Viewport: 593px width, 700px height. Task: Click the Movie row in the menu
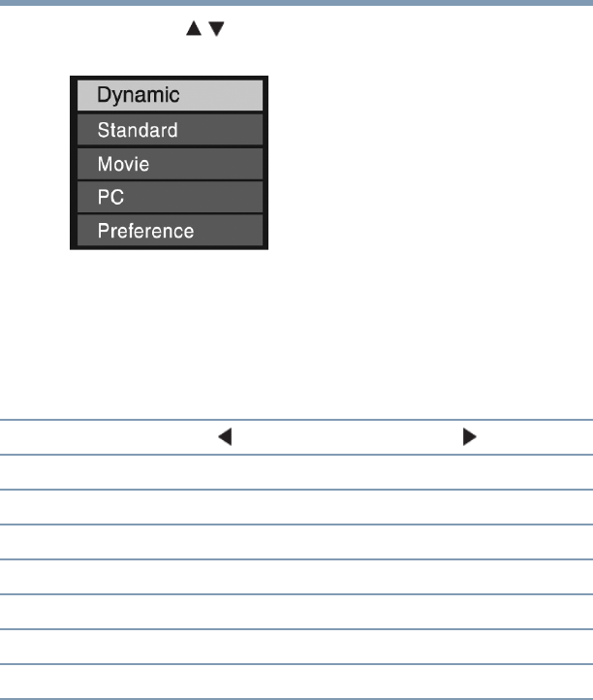click(168, 163)
